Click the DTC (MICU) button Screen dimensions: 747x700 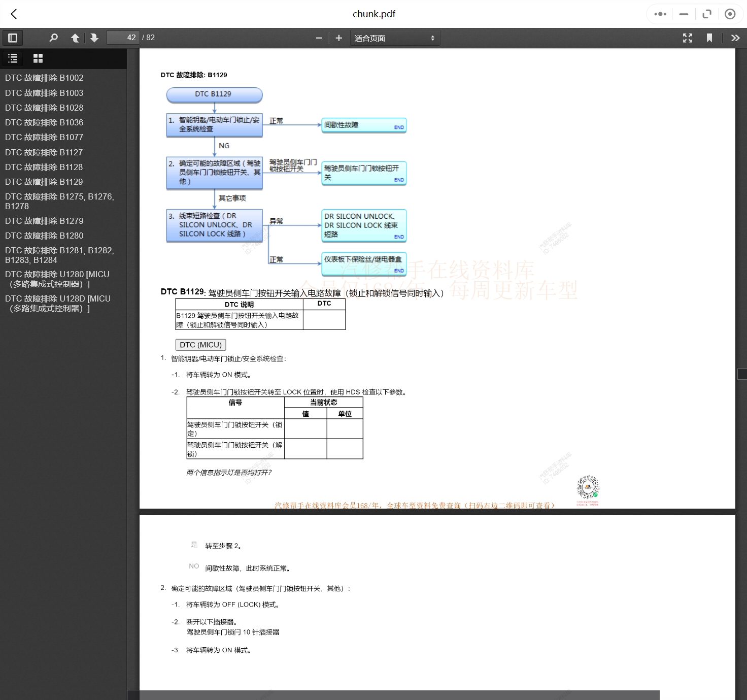(200, 345)
